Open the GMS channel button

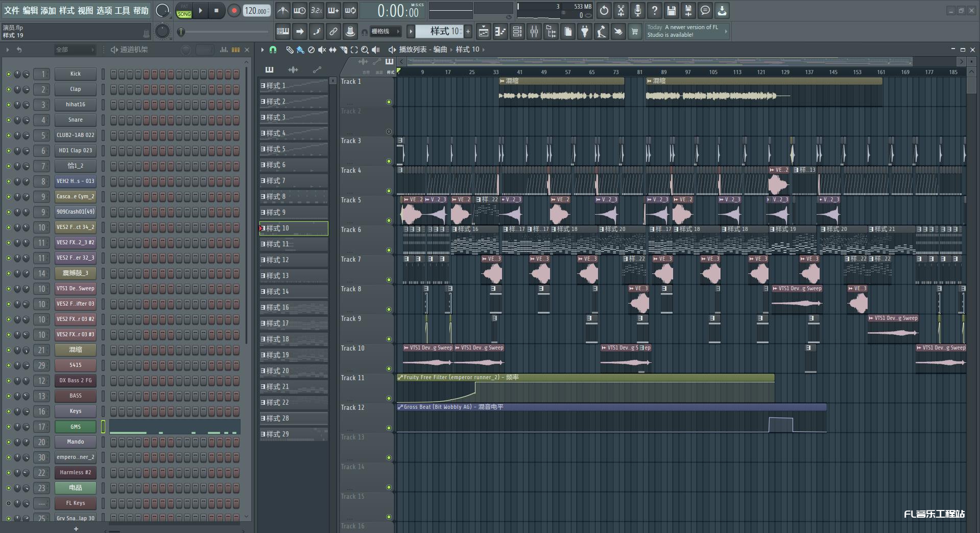(x=76, y=427)
